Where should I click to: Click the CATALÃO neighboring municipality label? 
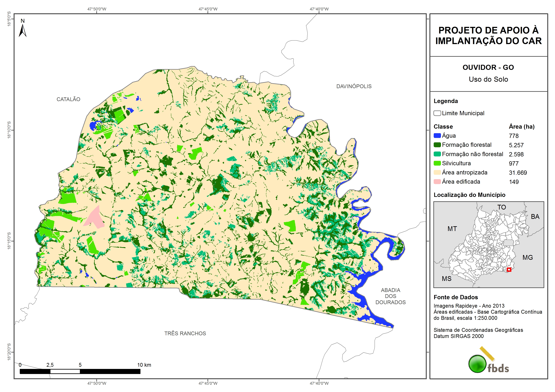(x=68, y=99)
